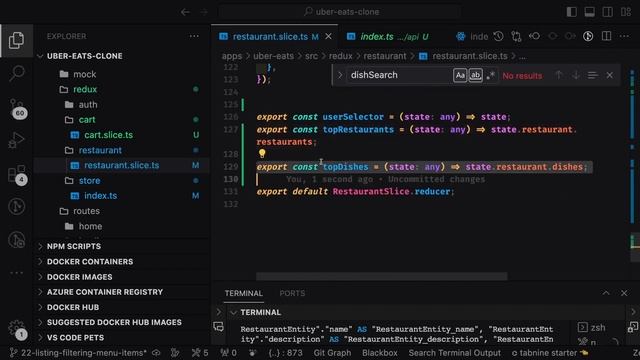Click the compare changes git icon
Screen dimensions: 640x360
[x=516, y=36]
